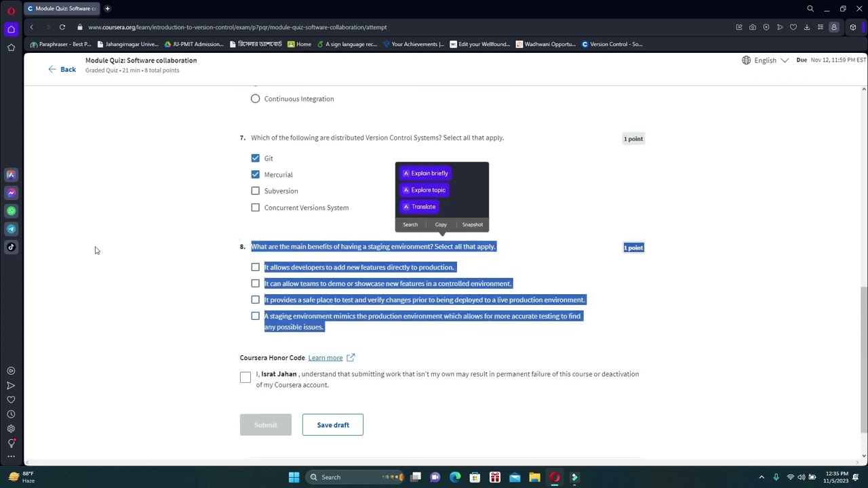This screenshot has height=488, width=868.
Task: Open the ad blocker shield icon
Action: point(766,27)
